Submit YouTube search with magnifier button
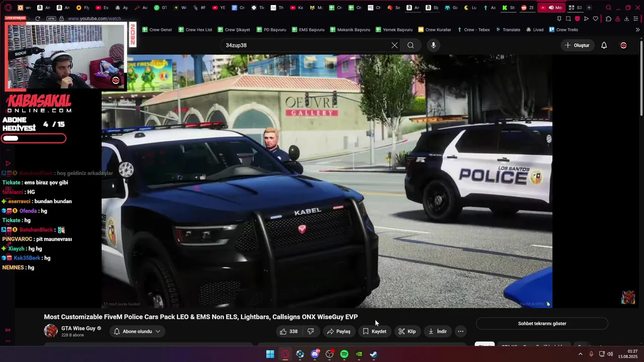 411,45
